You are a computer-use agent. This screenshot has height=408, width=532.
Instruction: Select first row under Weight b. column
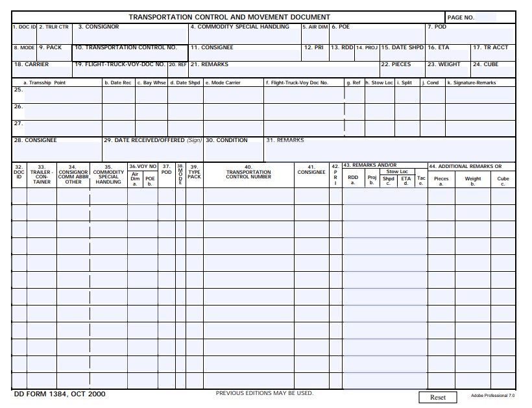click(x=472, y=196)
